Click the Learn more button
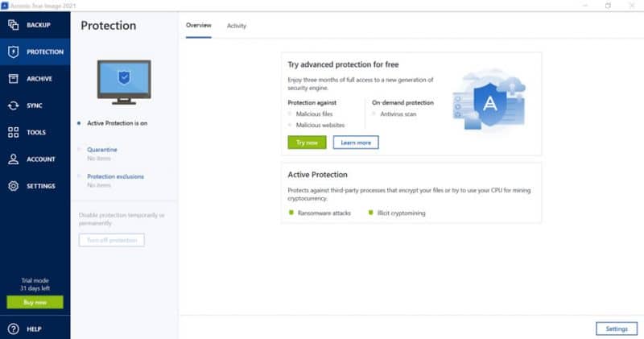 pyautogui.click(x=355, y=143)
